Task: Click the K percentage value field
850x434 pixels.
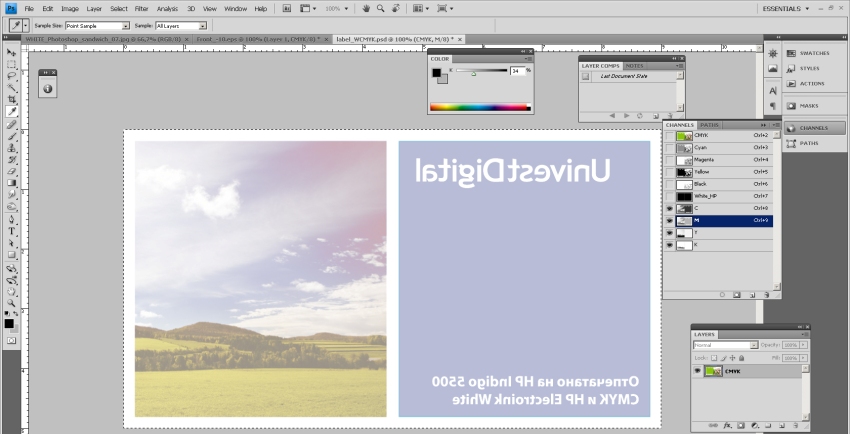Action: pyautogui.click(x=518, y=71)
